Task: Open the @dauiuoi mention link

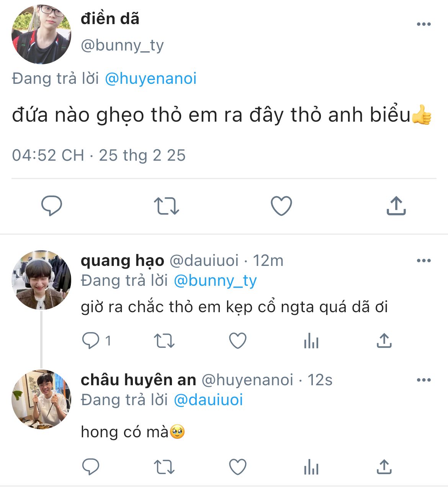Action: tap(208, 400)
